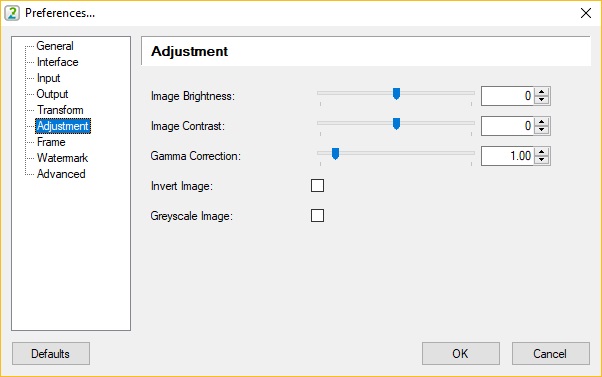
Task: Decrease Image Brightness with down arrow
Action: [542, 100]
